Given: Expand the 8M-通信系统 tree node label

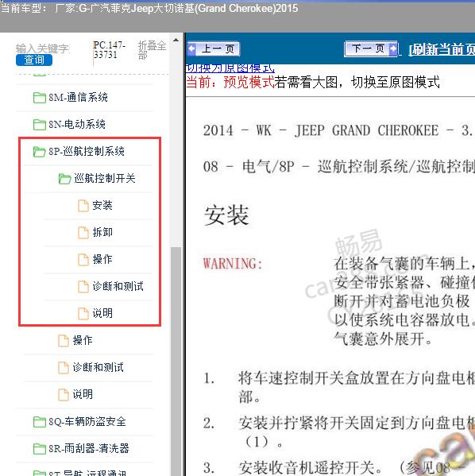Looking at the screenshot, I should coord(78,98).
